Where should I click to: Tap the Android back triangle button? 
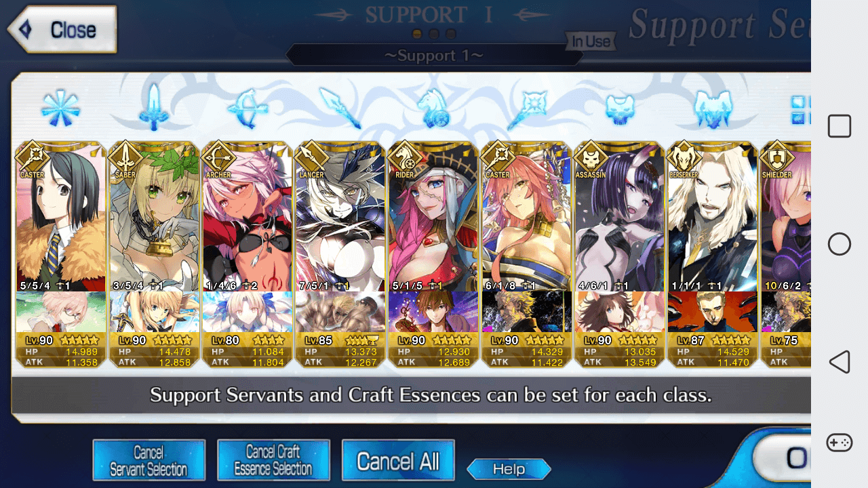[840, 362]
